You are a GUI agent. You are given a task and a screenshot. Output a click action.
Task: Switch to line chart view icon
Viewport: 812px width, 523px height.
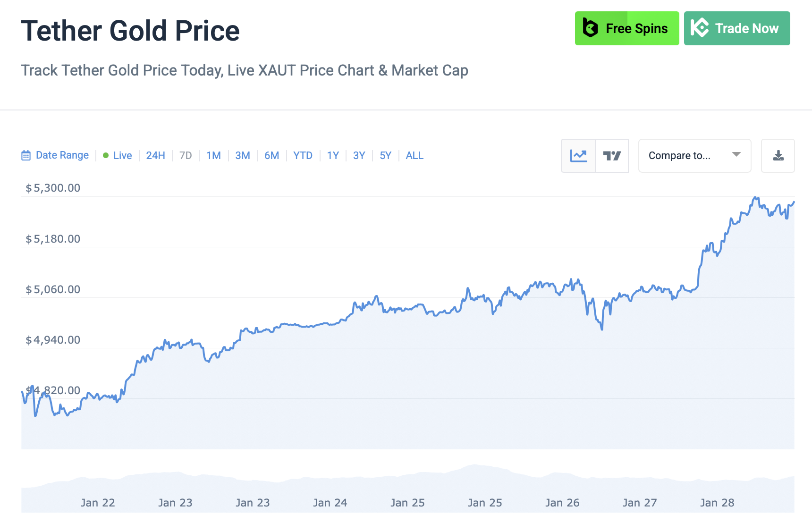[x=578, y=156]
